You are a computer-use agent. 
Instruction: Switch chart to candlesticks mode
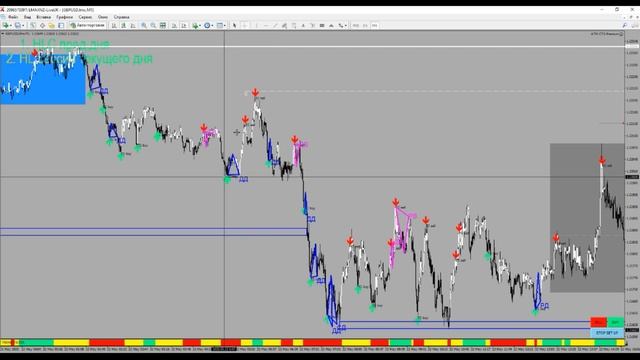tap(123, 25)
